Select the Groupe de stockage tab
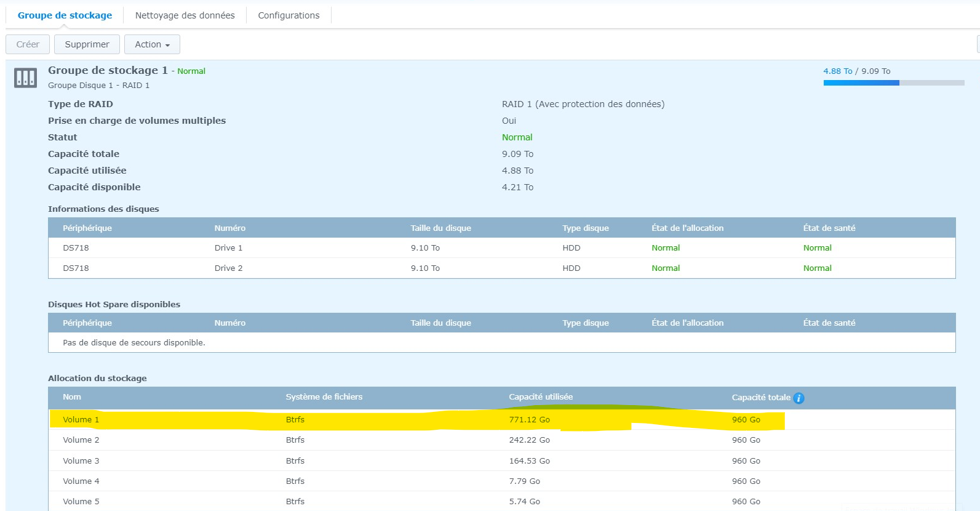980x511 pixels. click(x=65, y=15)
